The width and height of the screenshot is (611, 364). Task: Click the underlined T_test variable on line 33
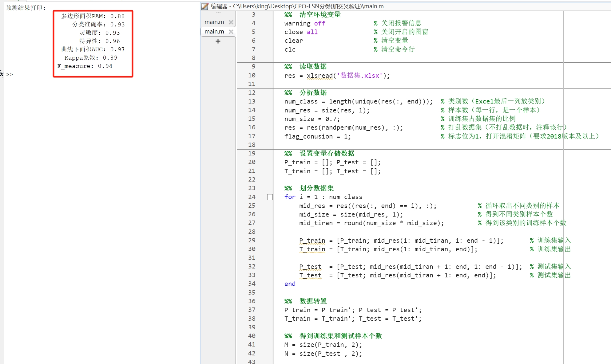[310, 275]
